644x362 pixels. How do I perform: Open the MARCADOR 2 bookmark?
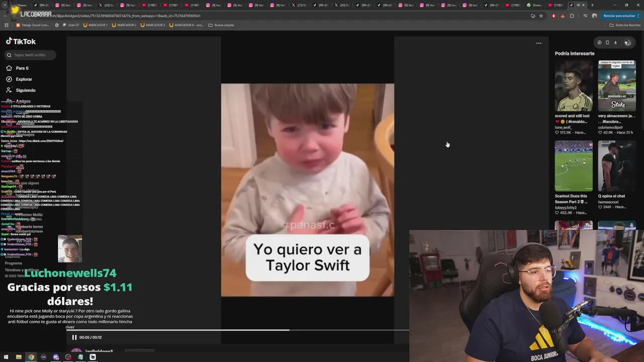coord(124,25)
